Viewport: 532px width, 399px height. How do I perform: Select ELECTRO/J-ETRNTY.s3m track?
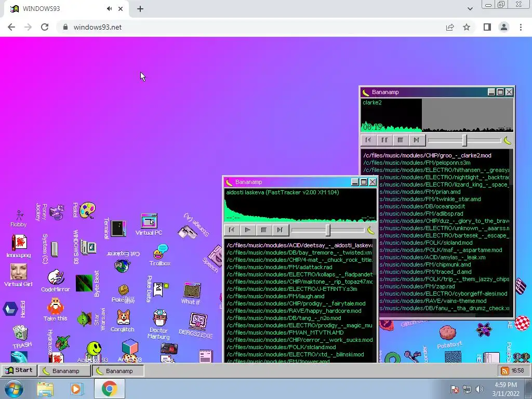300,289
